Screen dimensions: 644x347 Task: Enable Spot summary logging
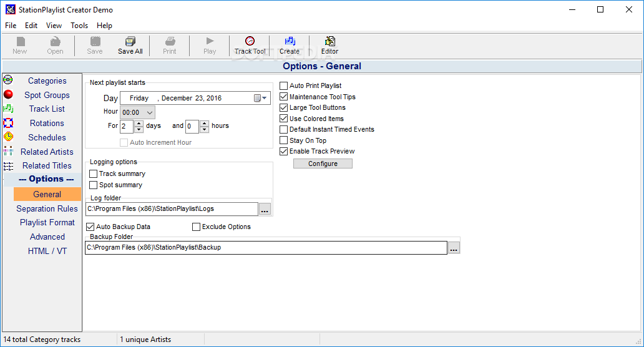coord(93,185)
